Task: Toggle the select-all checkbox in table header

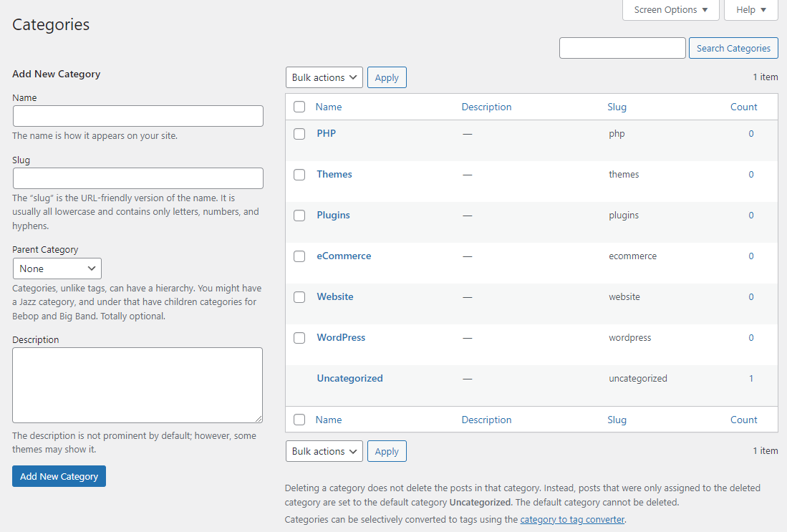Action: pyautogui.click(x=299, y=107)
